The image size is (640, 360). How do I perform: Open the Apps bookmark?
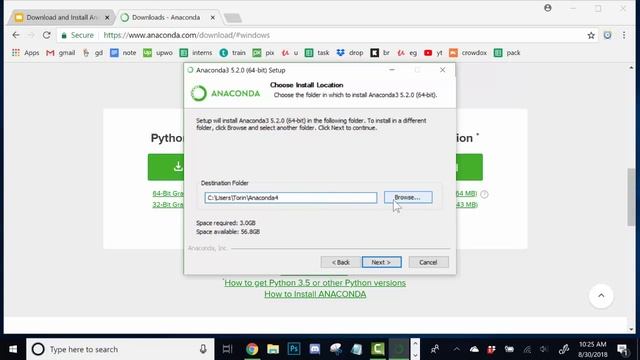click(x=25, y=53)
